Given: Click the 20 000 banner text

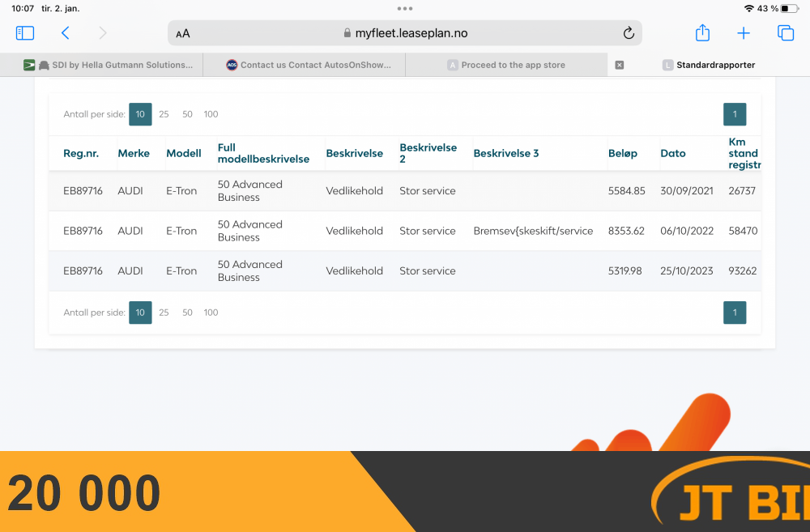Looking at the screenshot, I should [83, 493].
